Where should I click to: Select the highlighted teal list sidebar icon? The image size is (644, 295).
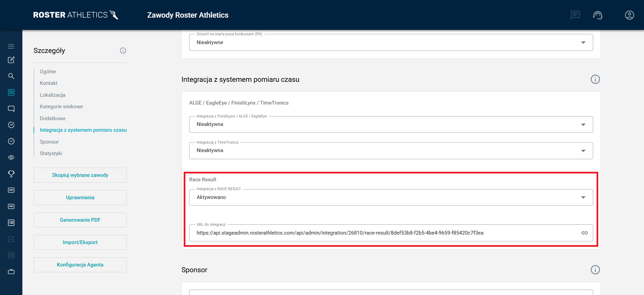click(11, 92)
